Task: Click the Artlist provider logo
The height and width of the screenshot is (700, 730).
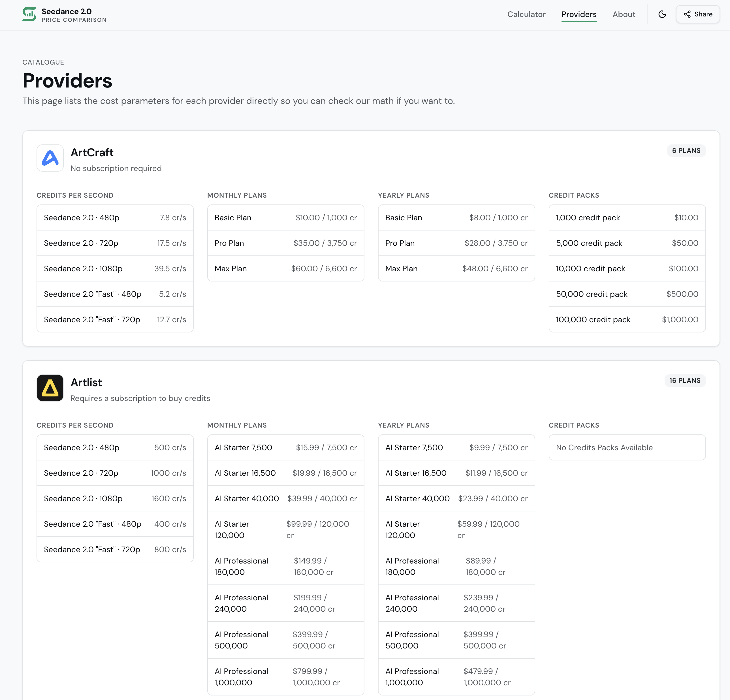Action: point(50,388)
